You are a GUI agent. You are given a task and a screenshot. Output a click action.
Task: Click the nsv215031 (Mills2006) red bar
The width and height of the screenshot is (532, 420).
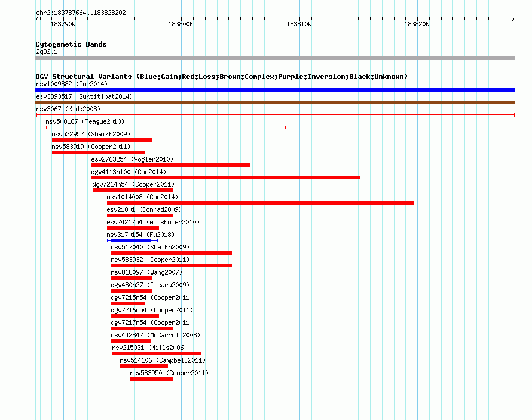tap(157, 354)
